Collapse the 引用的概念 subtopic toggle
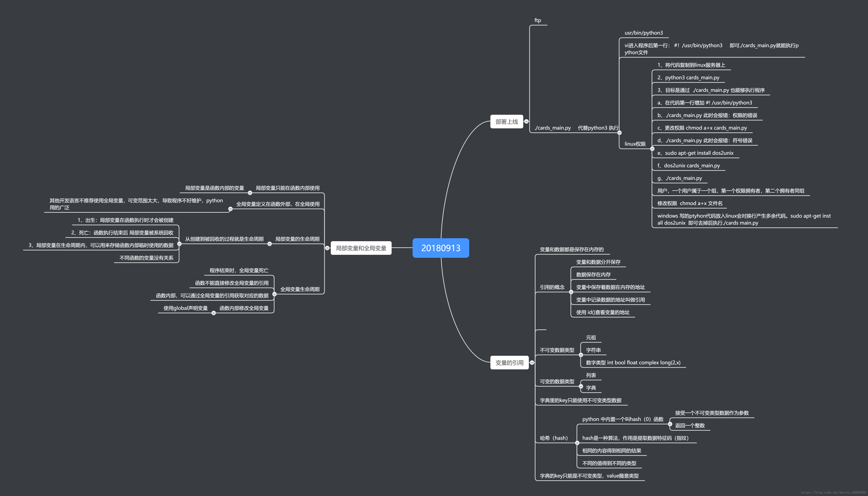 (571, 292)
